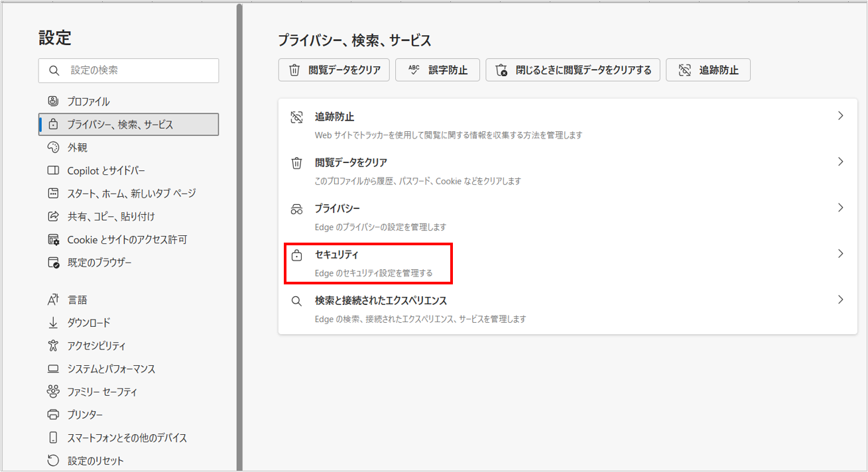The height and width of the screenshot is (472, 868).
Task: Click the tracker icon on top 追跡防止 button
Action: click(x=685, y=70)
